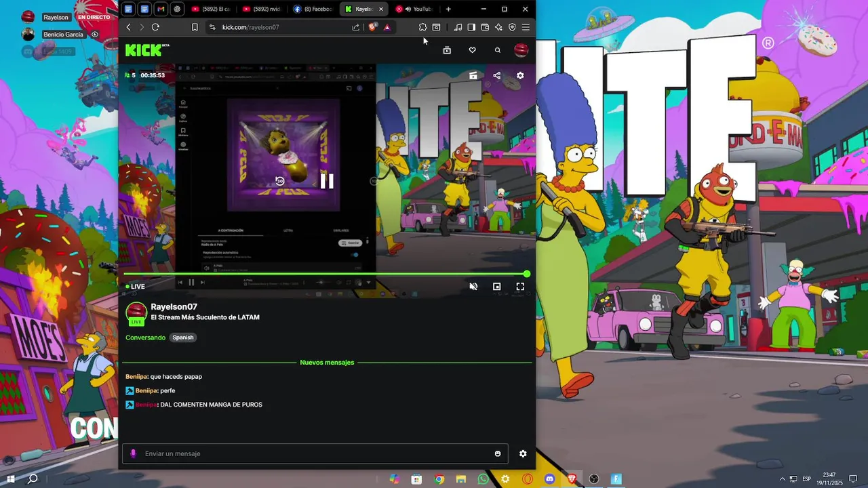The height and width of the screenshot is (488, 868).
Task: Open Google Chrome from the taskbar
Action: tap(439, 479)
